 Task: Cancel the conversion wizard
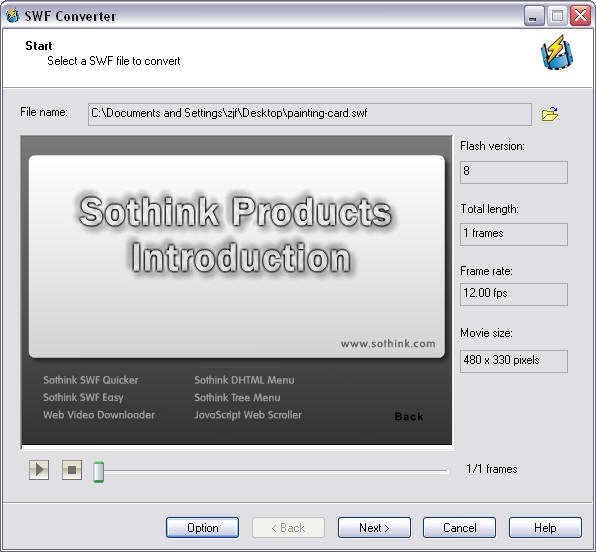(460, 528)
